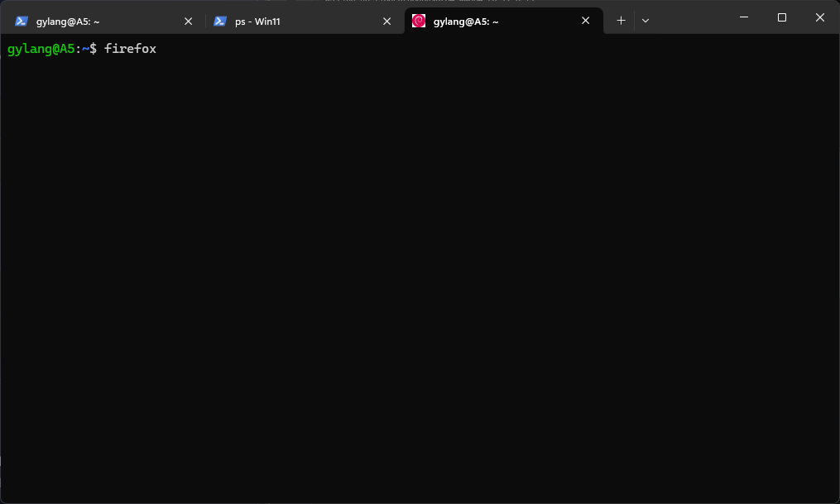
Task: Close the first gylang@A5 tab with PowerShell icon
Action: pos(188,22)
